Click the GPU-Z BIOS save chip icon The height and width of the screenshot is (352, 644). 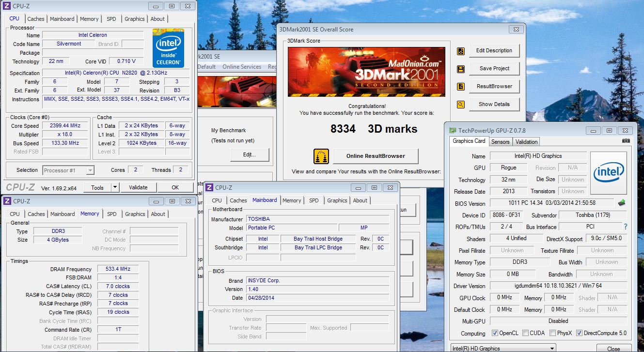tap(622, 203)
